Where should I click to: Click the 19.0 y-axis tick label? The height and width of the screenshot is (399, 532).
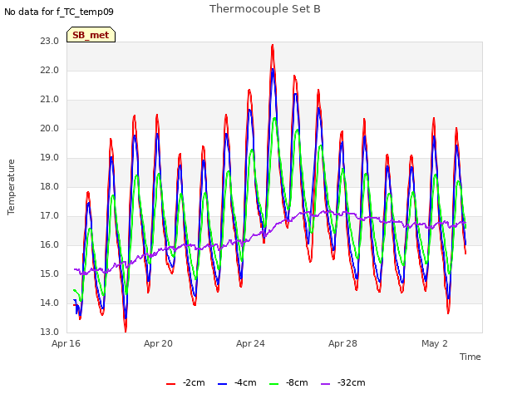(x=50, y=157)
